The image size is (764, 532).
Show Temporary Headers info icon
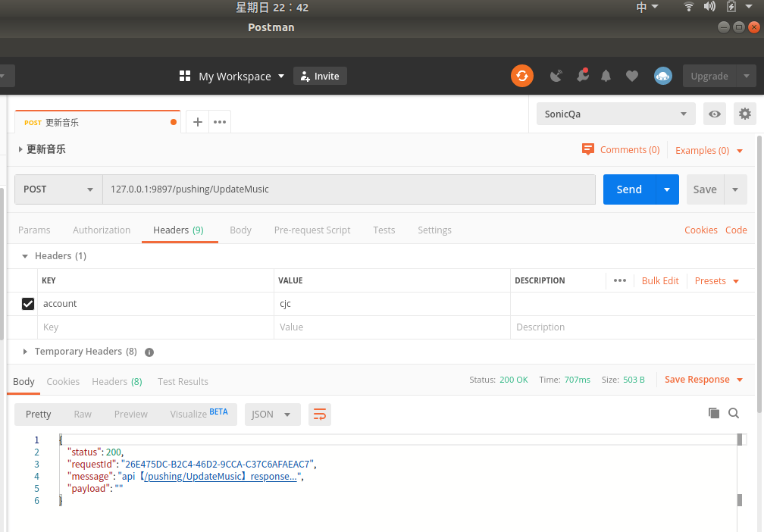149,352
